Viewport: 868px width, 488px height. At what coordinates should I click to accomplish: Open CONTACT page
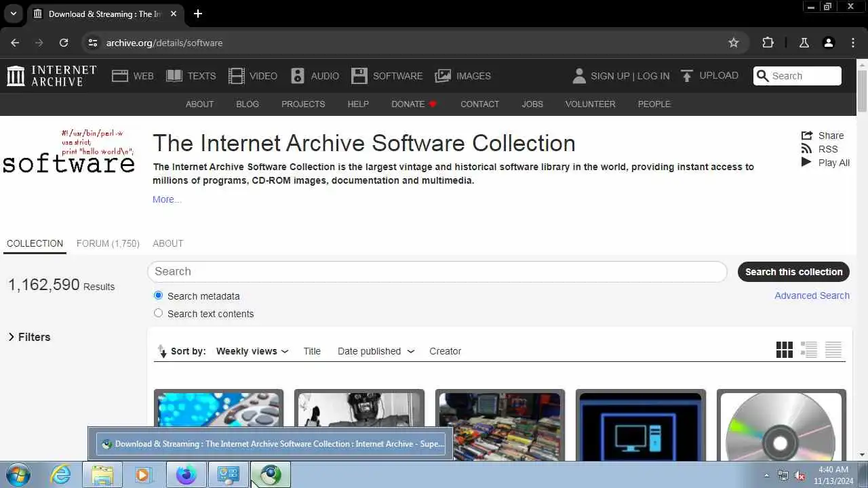[x=479, y=104]
